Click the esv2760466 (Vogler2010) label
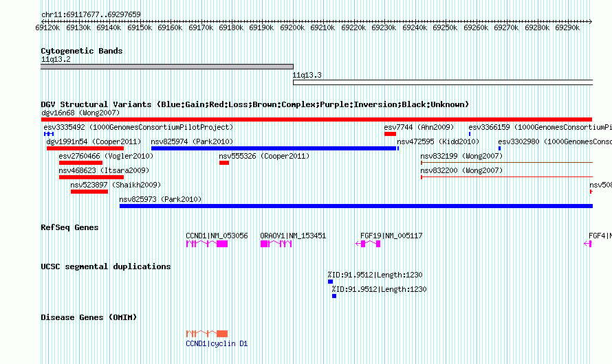612x364 pixels. (106, 156)
